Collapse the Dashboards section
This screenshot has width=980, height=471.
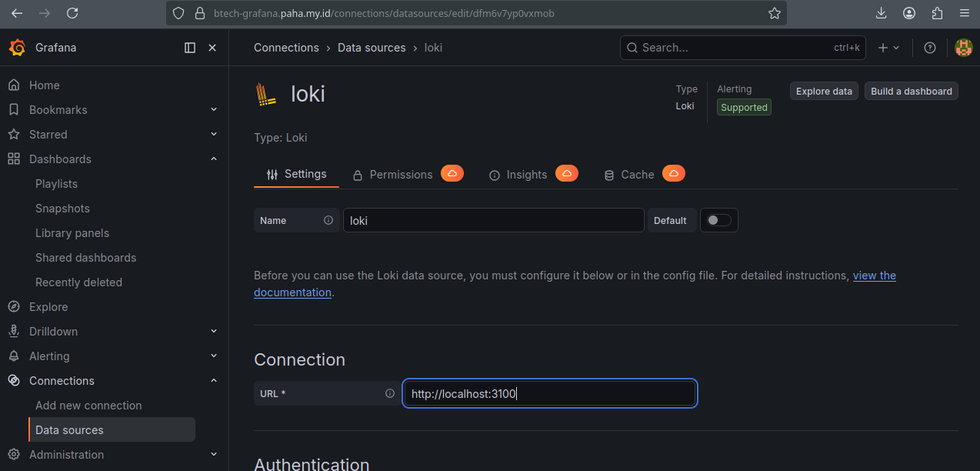[214, 159]
